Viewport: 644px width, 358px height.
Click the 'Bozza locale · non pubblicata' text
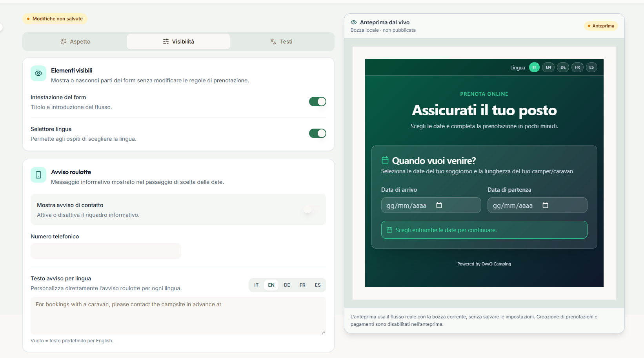383,30
